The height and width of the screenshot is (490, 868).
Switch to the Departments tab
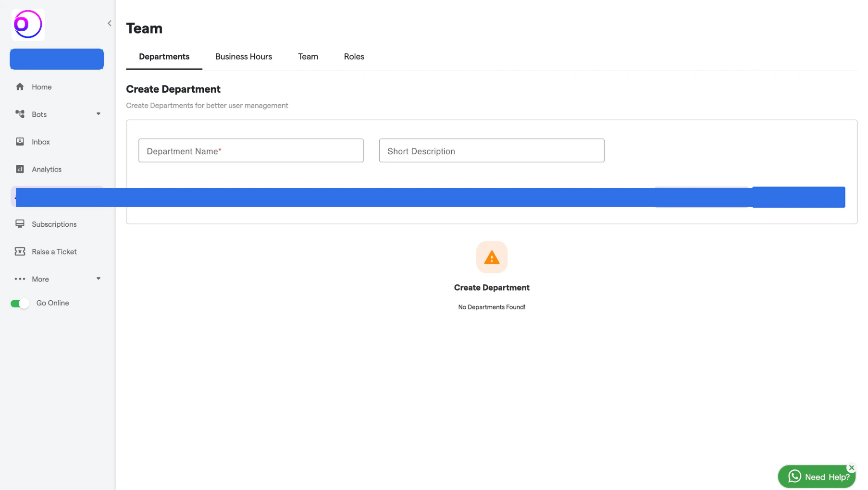click(x=164, y=57)
